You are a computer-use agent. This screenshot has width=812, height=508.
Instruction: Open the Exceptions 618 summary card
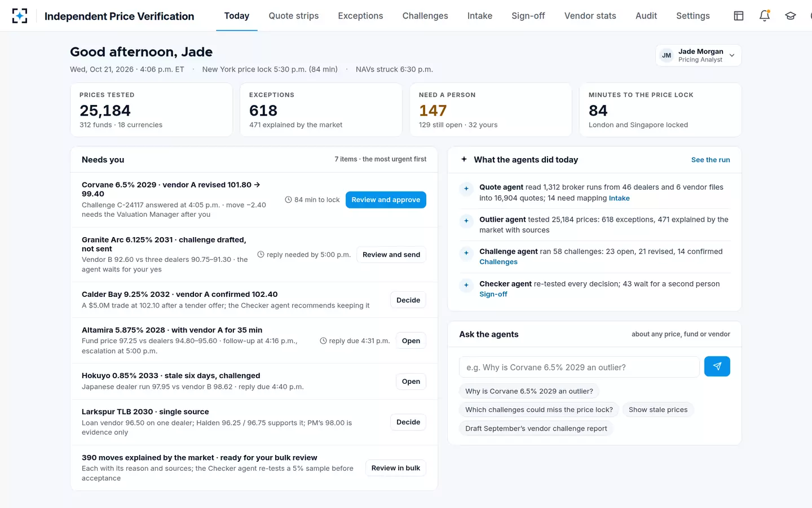click(x=321, y=110)
